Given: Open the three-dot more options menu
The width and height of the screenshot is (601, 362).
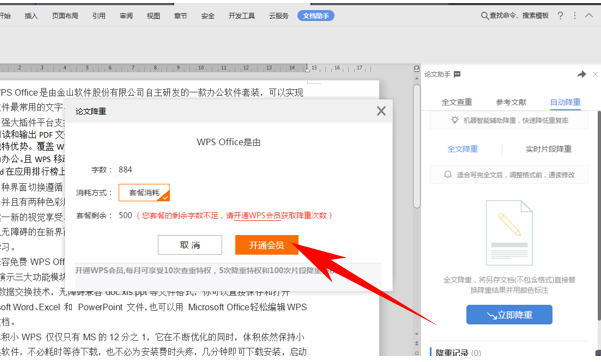Looking at the screenshot, I should pyautogui.click(x=575, y=16).
